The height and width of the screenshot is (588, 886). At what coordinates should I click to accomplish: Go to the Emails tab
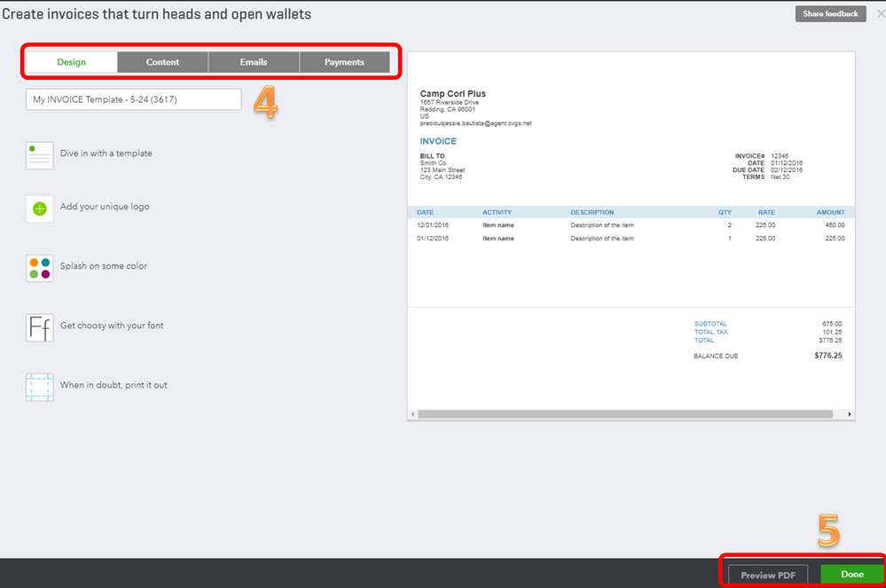(x=254, y=62)
